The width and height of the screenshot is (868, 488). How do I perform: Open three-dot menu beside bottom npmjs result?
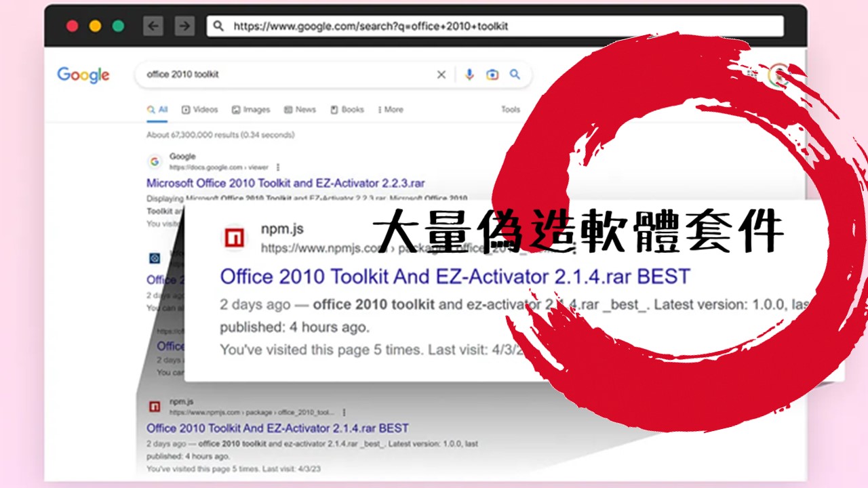(x=344, y=411)
